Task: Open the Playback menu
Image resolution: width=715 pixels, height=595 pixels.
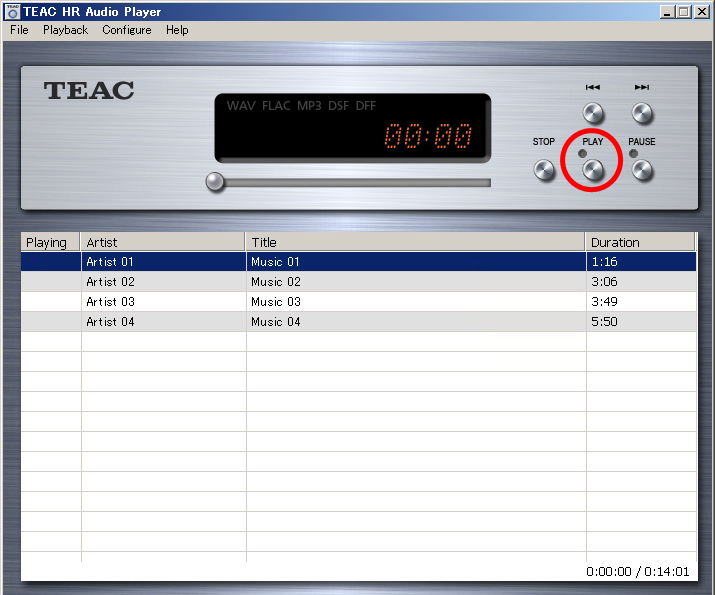Action: click(x=65, y=30)
